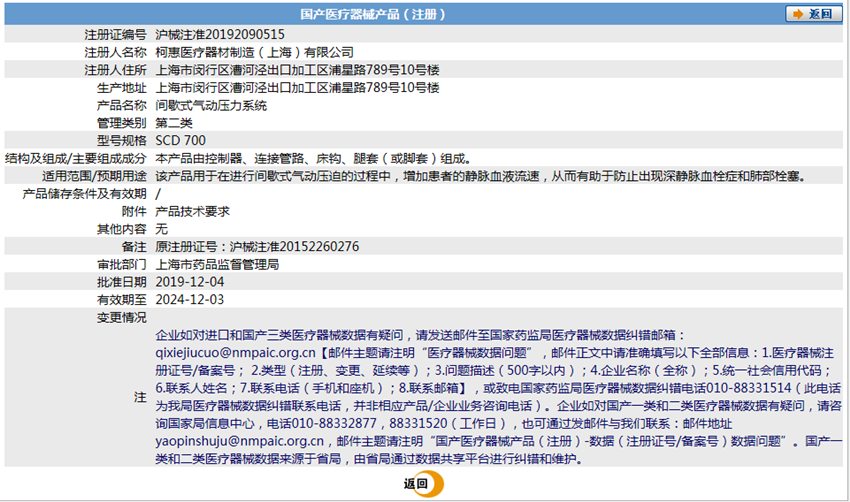The height and width of the screenshot is (502, 850).
Task: Click the 变更情况 field label
Action: 121,317
